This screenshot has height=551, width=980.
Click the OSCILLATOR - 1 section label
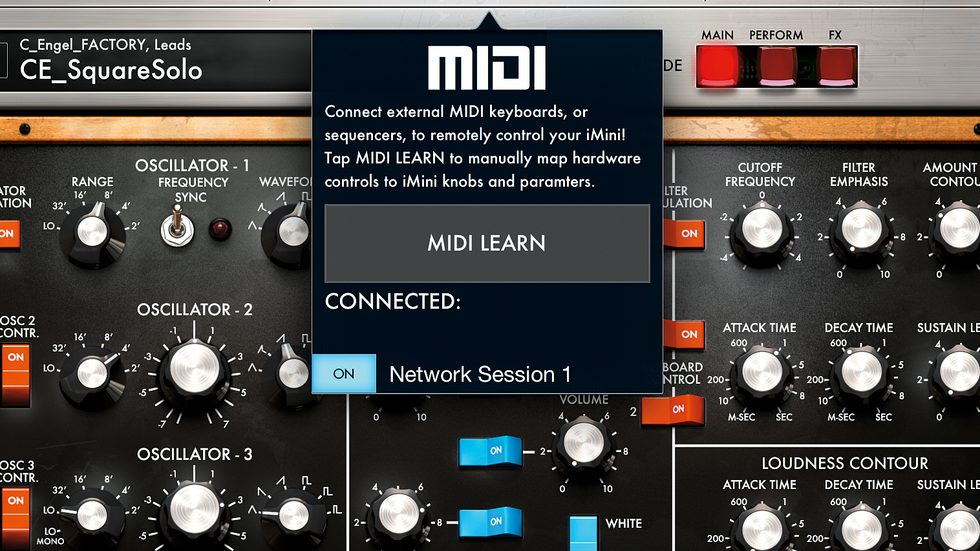click(x=192, y=165)
